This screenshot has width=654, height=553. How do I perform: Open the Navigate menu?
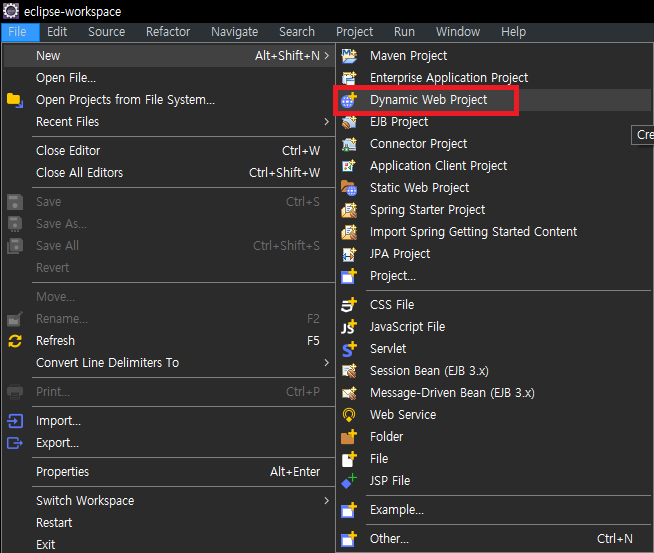pyautogui.click(x=234, y=32)
